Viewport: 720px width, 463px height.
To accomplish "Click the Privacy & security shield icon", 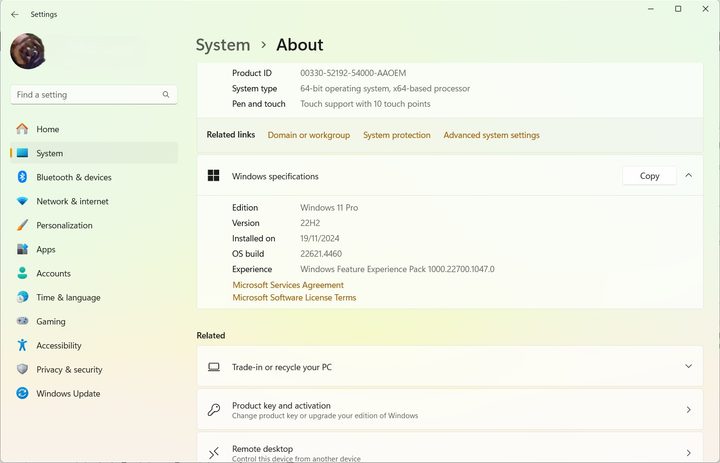I will [x=22, y=369].
